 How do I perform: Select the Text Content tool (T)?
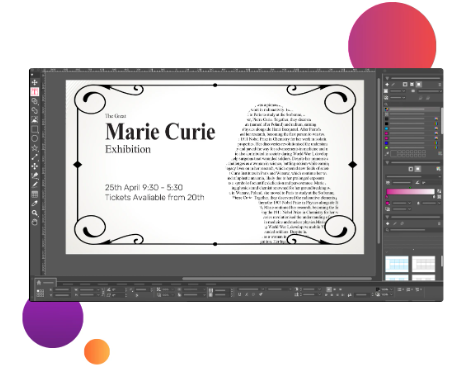[35, 92]
